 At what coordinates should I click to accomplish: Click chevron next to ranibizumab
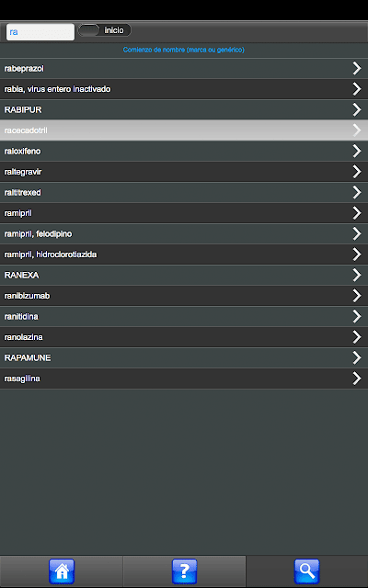coord(357,296)
